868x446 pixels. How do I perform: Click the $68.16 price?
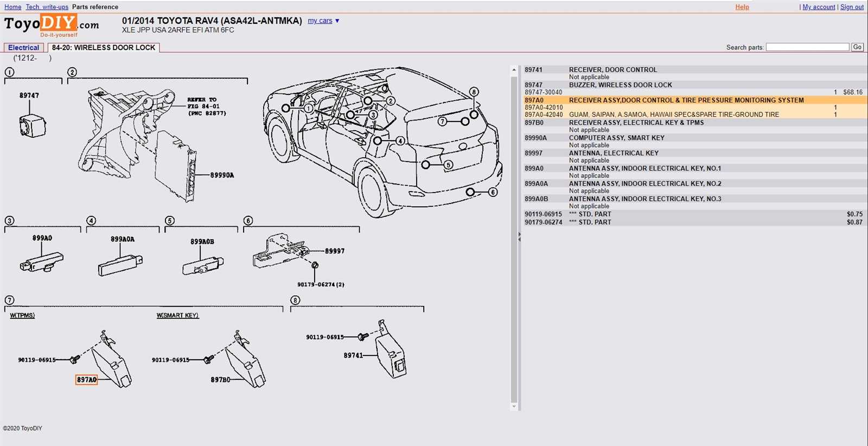853,92
